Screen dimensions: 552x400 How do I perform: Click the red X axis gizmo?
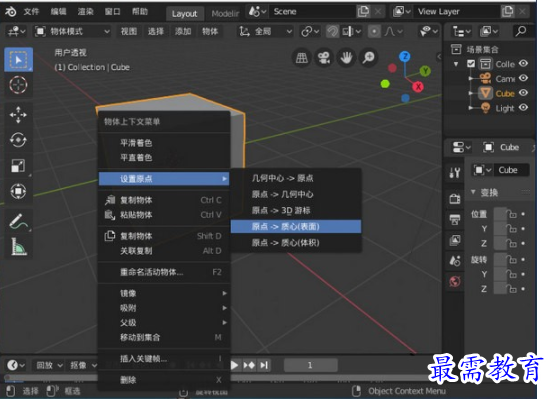418,87
